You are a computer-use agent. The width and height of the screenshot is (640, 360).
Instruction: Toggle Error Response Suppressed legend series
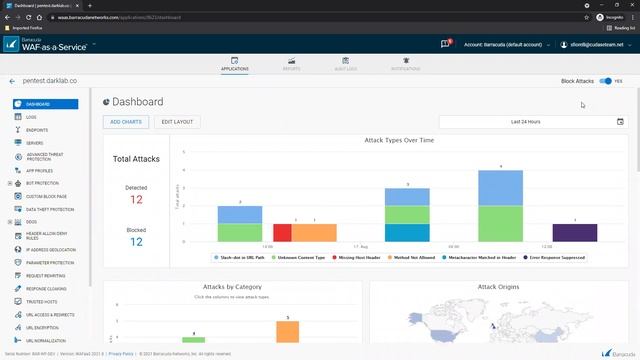[554, 258]
